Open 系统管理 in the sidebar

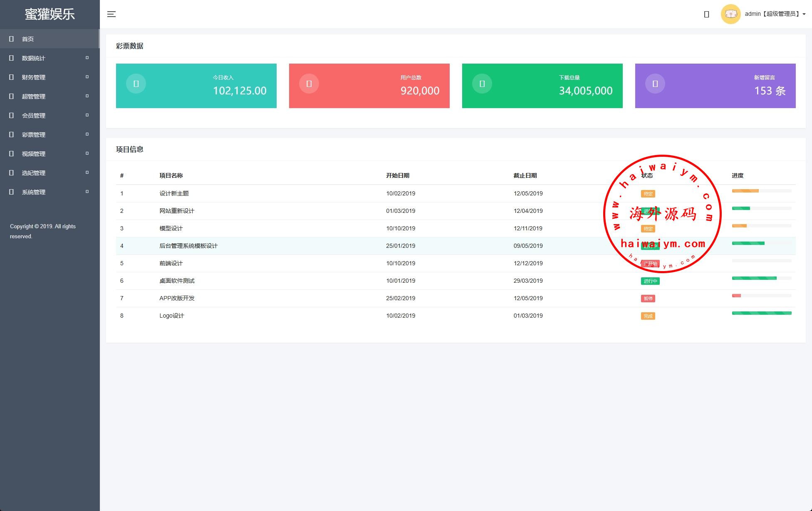point(34,192)
